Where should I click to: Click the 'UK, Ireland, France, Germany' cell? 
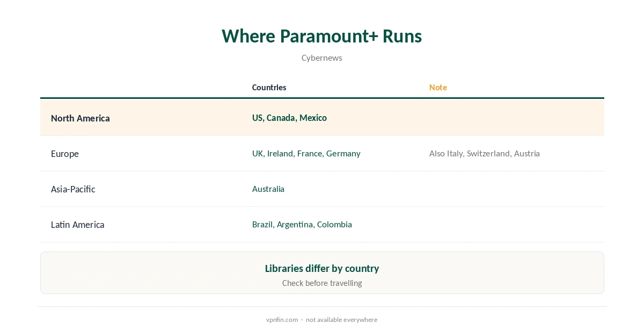point(306,154)
